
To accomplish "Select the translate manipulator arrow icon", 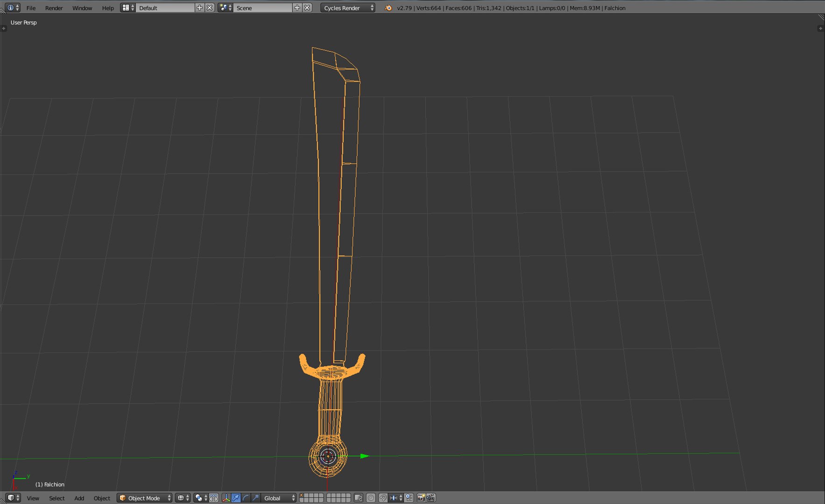I will tap(236, 498).
